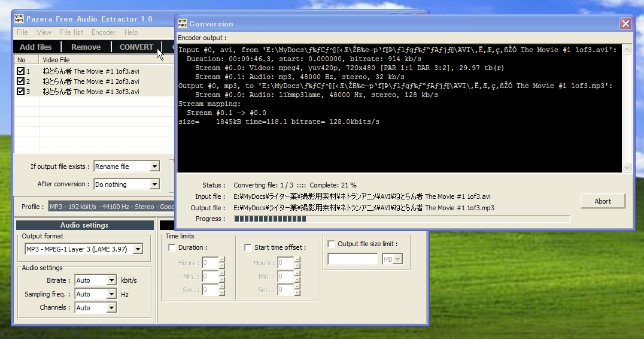Click the Duration Min. field
The height and width of the screenshot is (339, 644).
tap(210, 276)
